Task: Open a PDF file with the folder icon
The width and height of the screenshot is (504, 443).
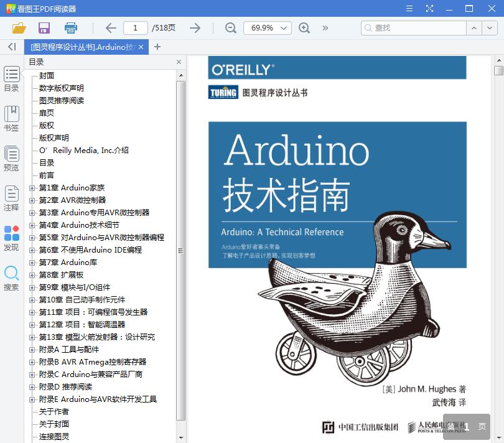Action: coord(19,28)
